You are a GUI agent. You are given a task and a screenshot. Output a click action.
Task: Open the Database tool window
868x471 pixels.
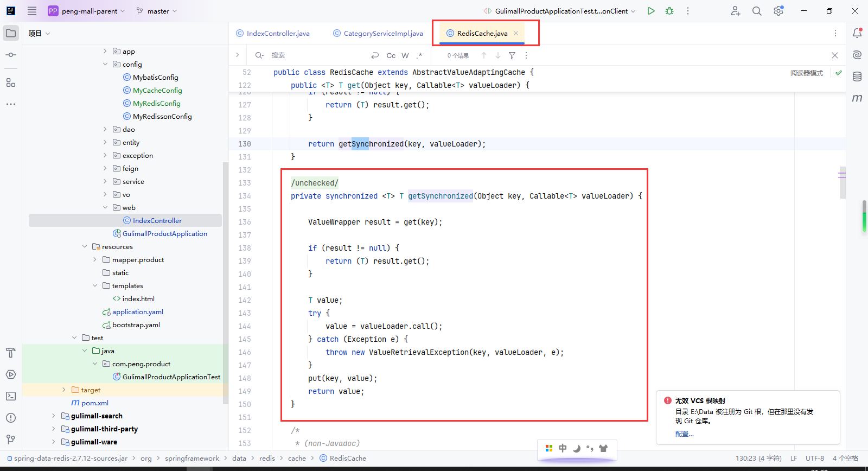tap(857, 77)
